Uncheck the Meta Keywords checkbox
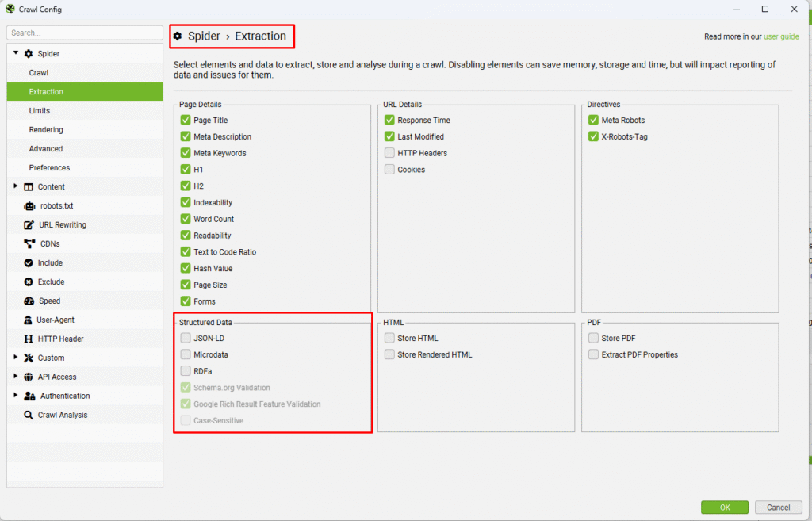The image size is (812, 521). click(186, 153)
